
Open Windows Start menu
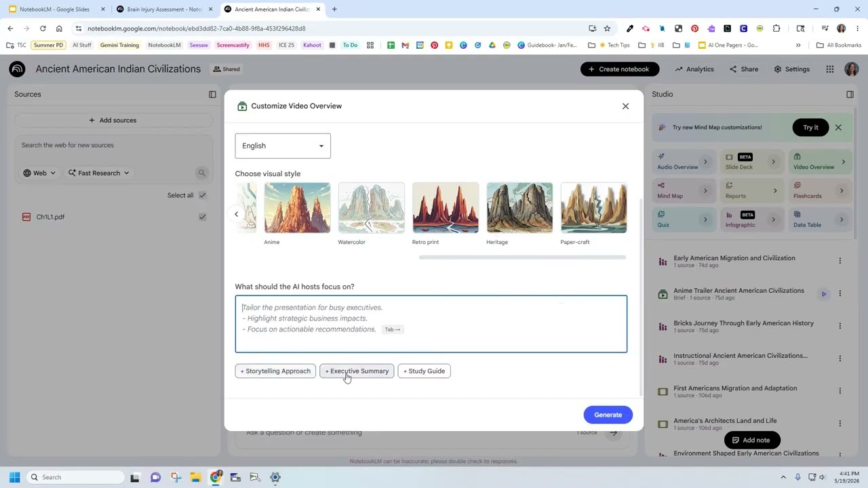click(15, 477)
